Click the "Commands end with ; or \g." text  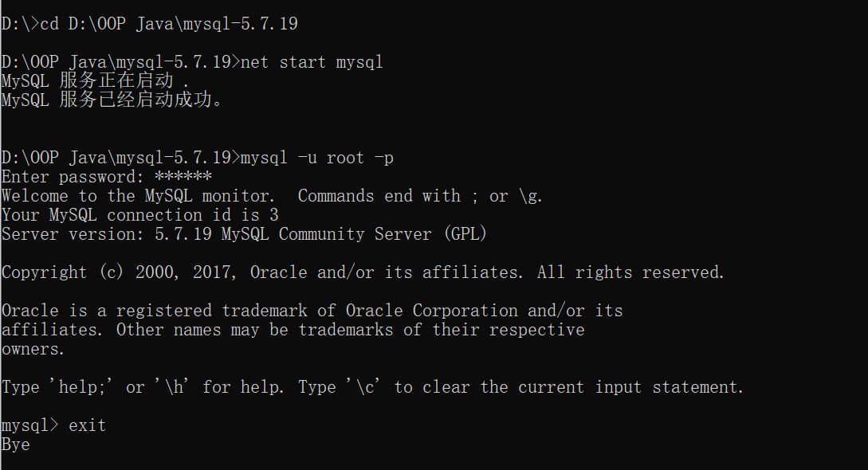(x=420, y=196)
